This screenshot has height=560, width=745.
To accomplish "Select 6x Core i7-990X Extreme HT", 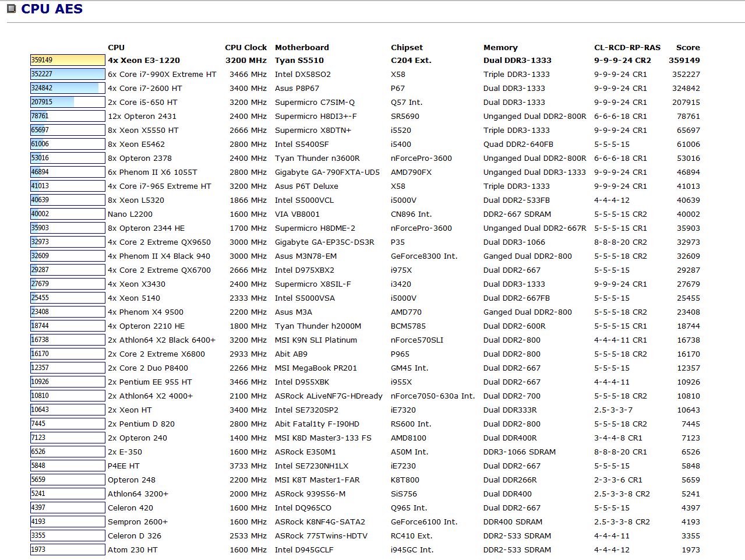I will point(162,74).
